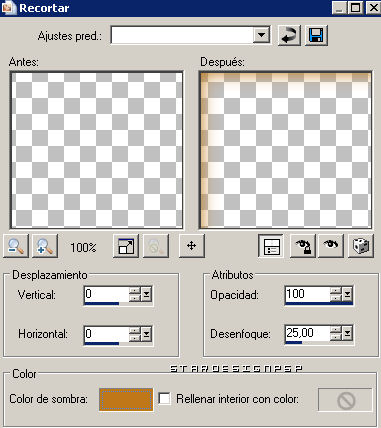Click the Vertical offset input field
This screenshot has height=428, width=381.
107,294
